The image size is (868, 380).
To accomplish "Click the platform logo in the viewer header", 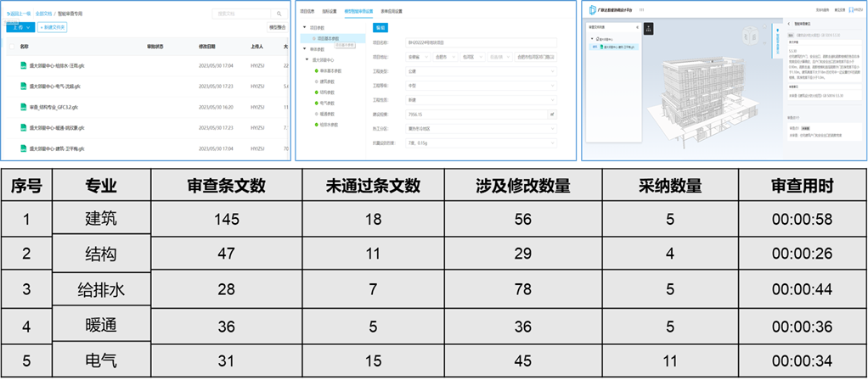I will 592,9.
